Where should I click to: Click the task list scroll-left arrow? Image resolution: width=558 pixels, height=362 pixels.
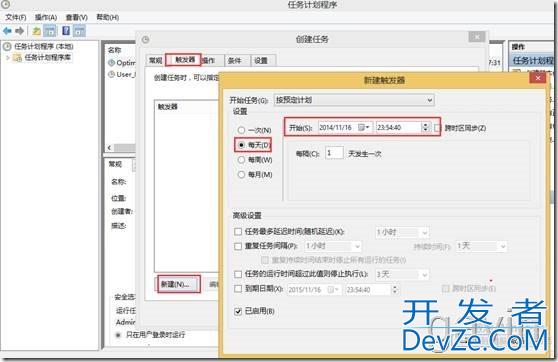109,148
